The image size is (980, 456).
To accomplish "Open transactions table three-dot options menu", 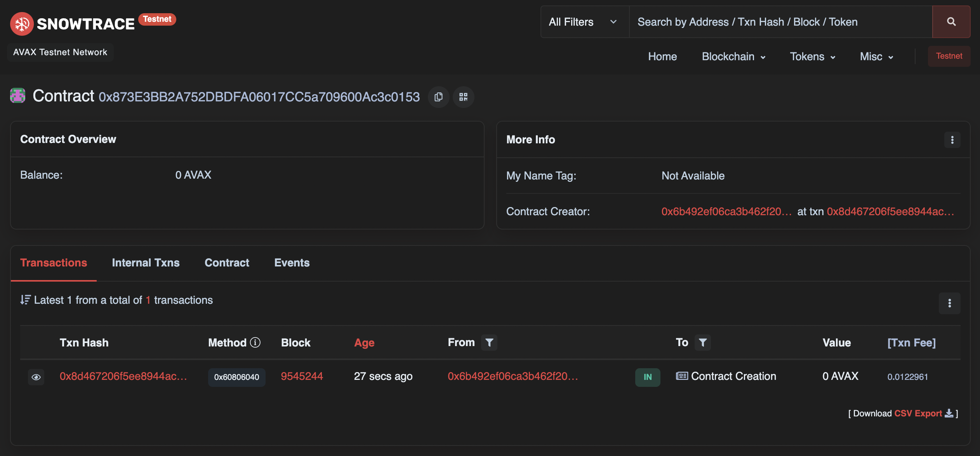I will pos(949,303).
